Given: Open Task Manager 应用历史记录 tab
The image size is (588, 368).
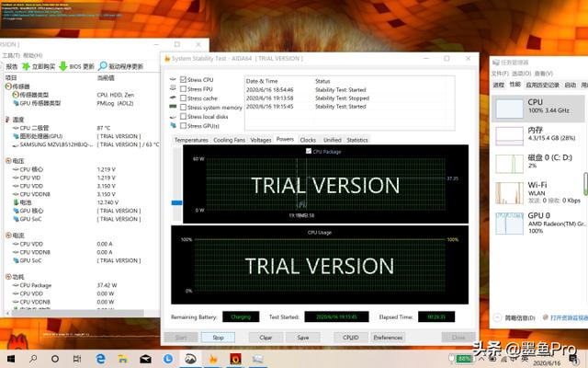Looking at the screenshot, I should (543, 85).
